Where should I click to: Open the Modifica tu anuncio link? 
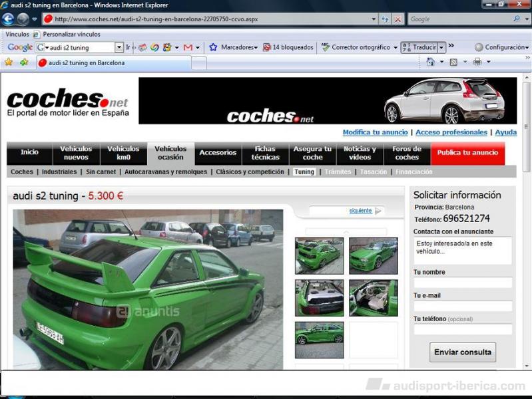[375, 132]
